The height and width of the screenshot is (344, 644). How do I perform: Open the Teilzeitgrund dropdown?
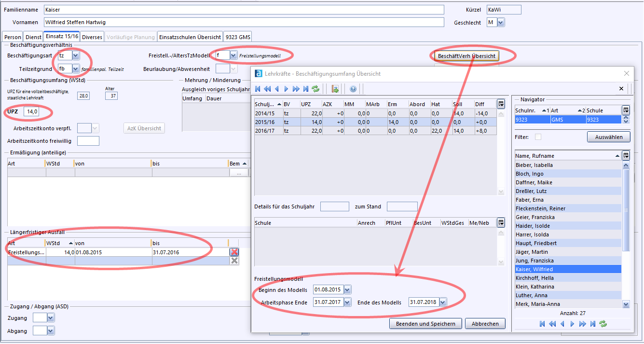(x=76, y=69)
